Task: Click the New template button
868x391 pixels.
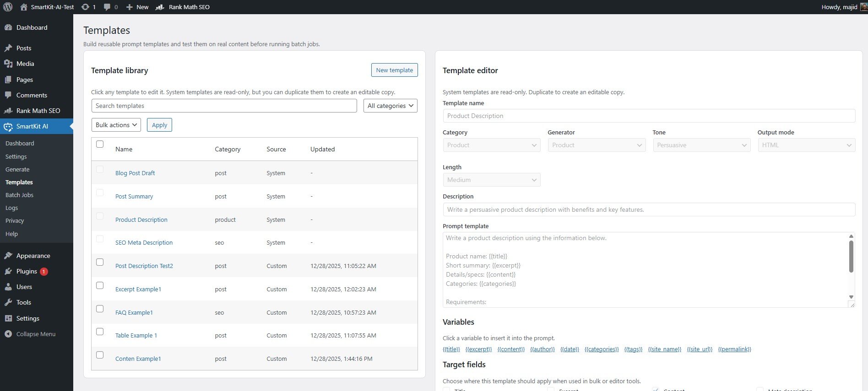Action: [x=394, y=70]
